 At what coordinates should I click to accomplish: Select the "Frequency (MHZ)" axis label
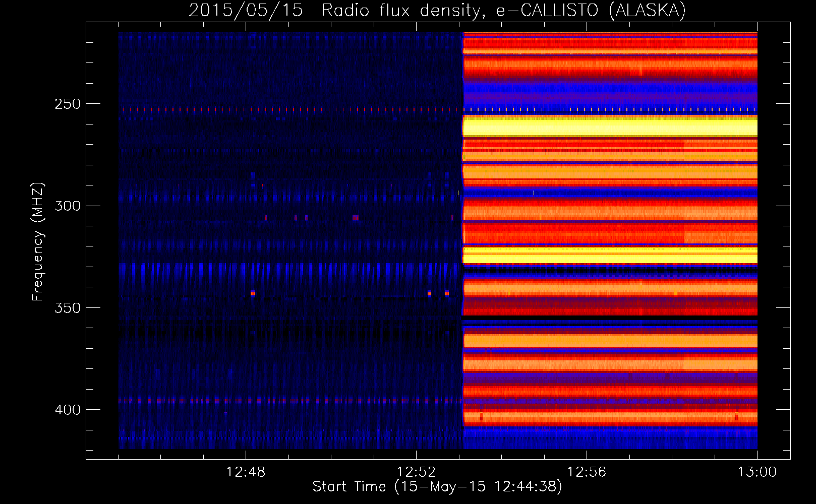[x=38, y=242]
